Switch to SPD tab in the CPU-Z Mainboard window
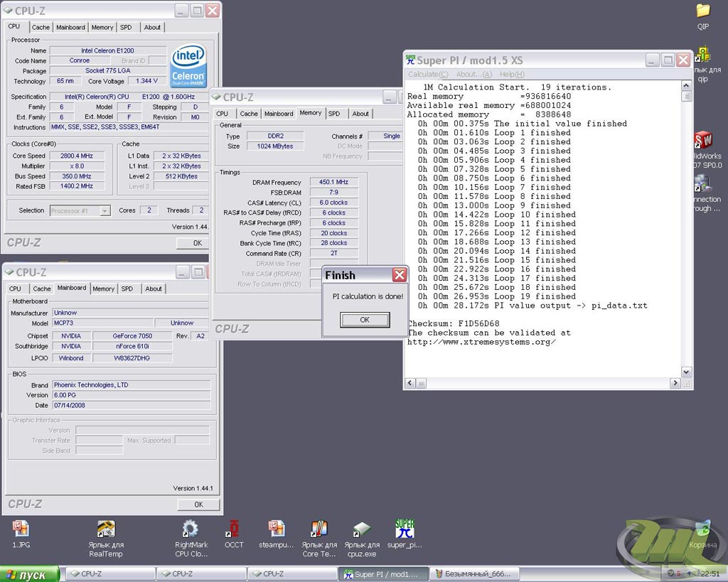 [127, 289]
